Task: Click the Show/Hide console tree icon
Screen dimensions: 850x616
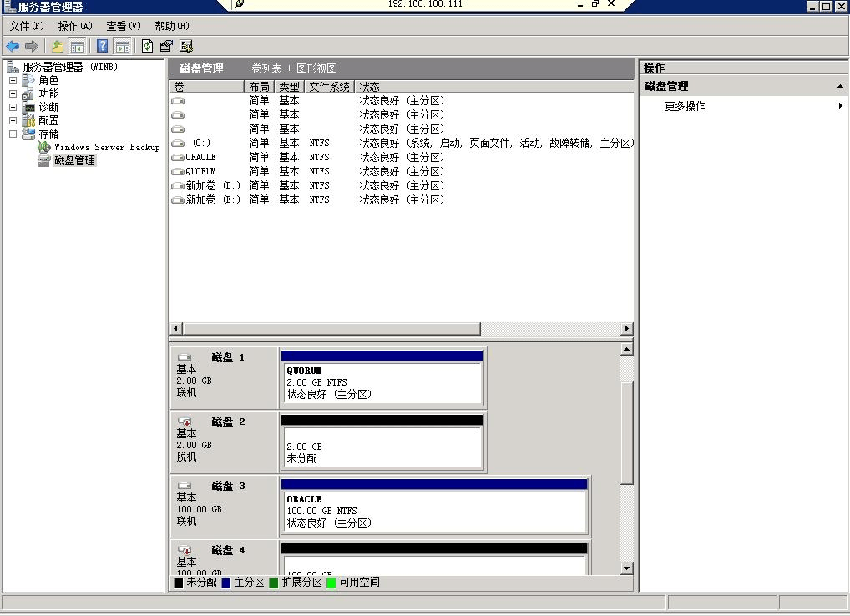Action: 78,47
